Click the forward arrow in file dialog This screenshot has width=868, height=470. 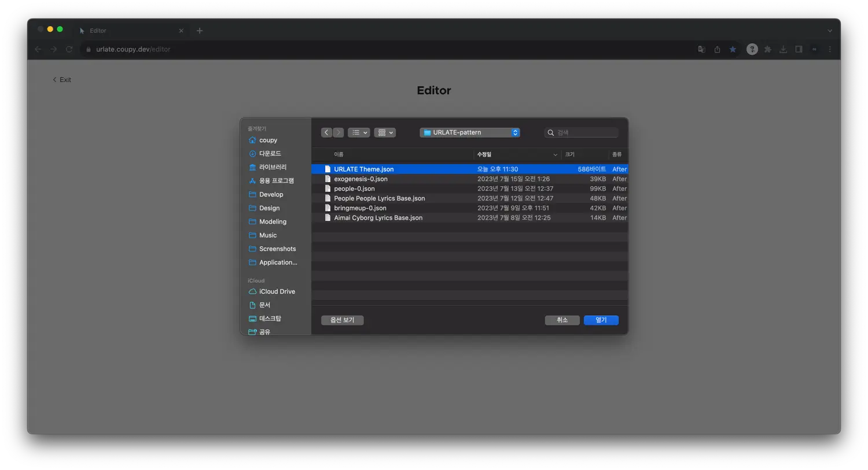(x=339, y=132)
